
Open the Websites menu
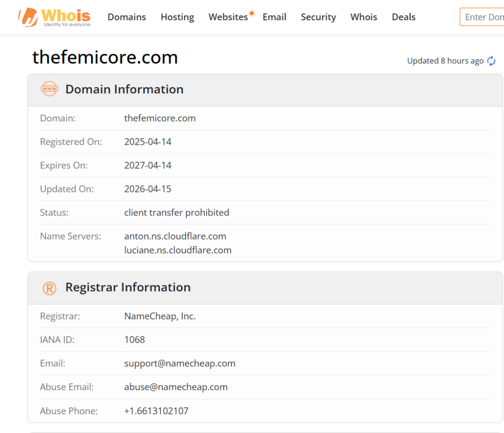coord(228,17)
